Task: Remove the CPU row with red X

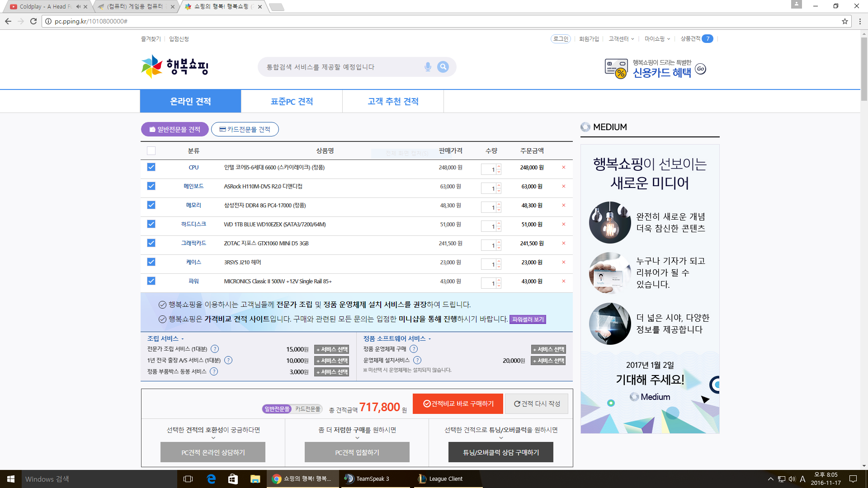Action: coord(564,168)
